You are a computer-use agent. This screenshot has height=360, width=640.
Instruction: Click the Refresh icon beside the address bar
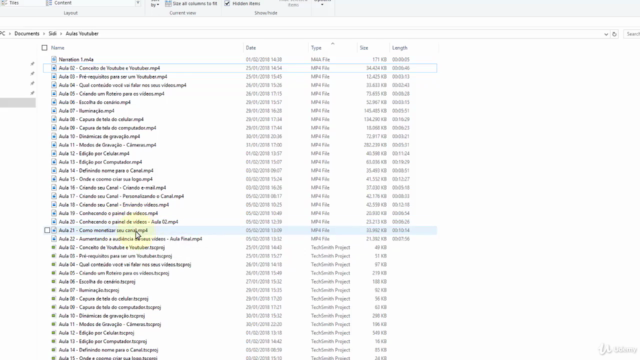(614, 34)
